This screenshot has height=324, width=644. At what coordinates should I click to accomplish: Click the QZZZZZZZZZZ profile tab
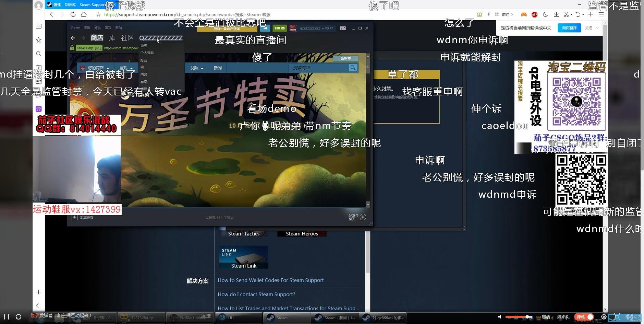point(161,38)
